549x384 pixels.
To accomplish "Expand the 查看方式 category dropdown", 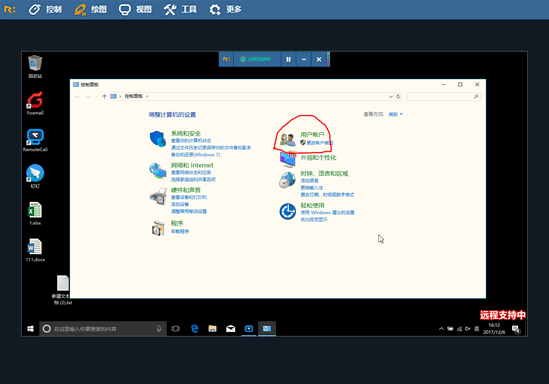I will (396, 114).
